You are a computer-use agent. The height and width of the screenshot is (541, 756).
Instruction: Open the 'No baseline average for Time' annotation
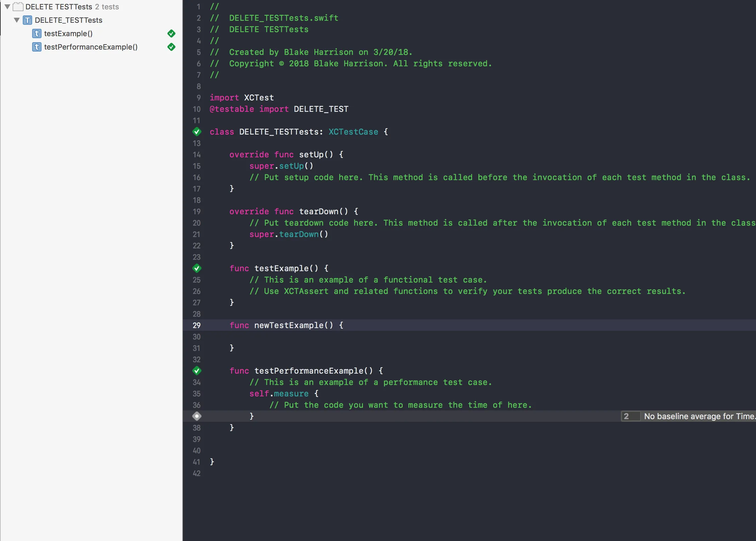[699, 416]
